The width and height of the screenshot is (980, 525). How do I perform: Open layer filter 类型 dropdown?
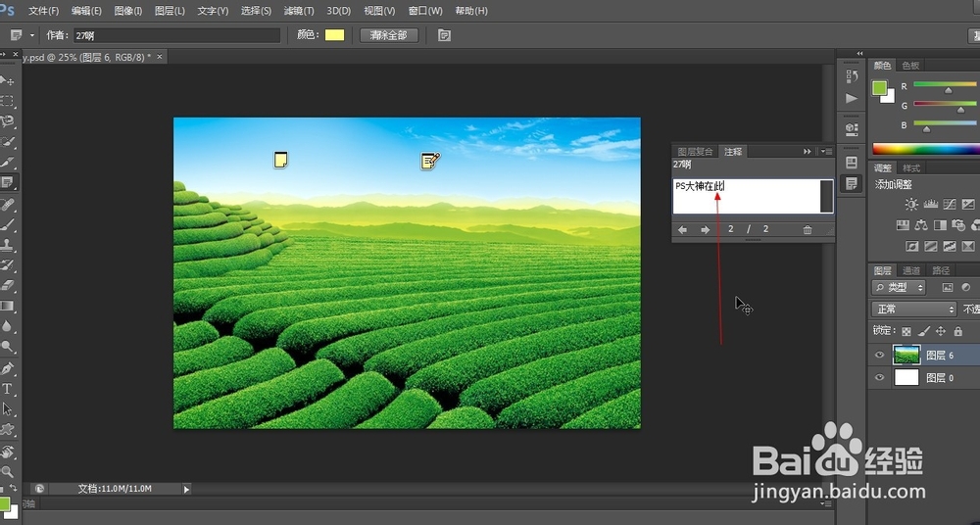(x=898, y=288)
